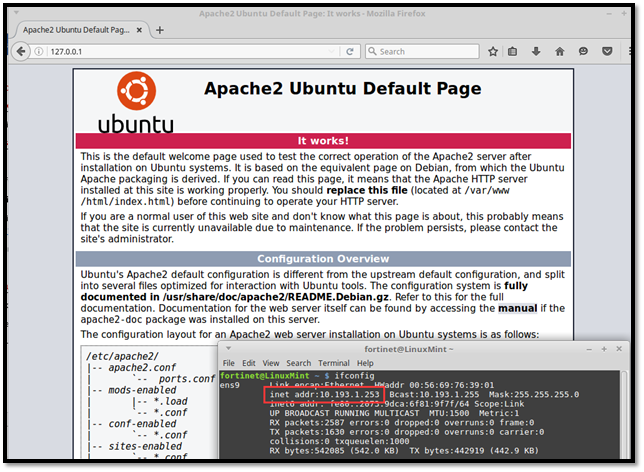644x472 pixels.
Task: Maximize the fortinet@LinuxMint terminal window
Action: tap(604, 349)
